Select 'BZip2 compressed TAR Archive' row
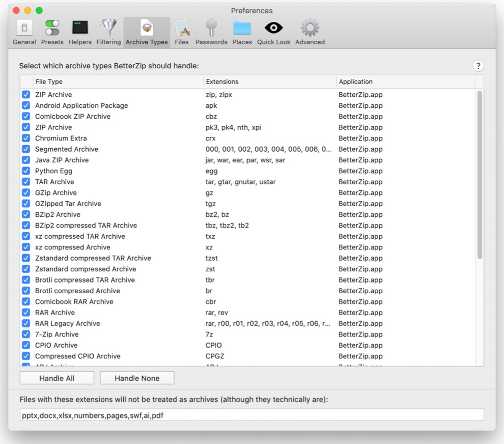This screenshot has height=444, width=504. [x=247, y=226]
